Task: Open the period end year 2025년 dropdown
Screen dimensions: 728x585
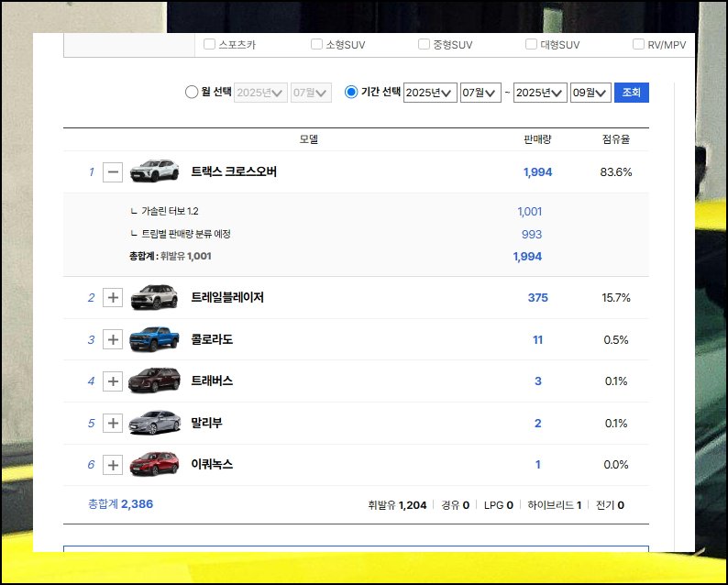Action: tap(540, 93)
